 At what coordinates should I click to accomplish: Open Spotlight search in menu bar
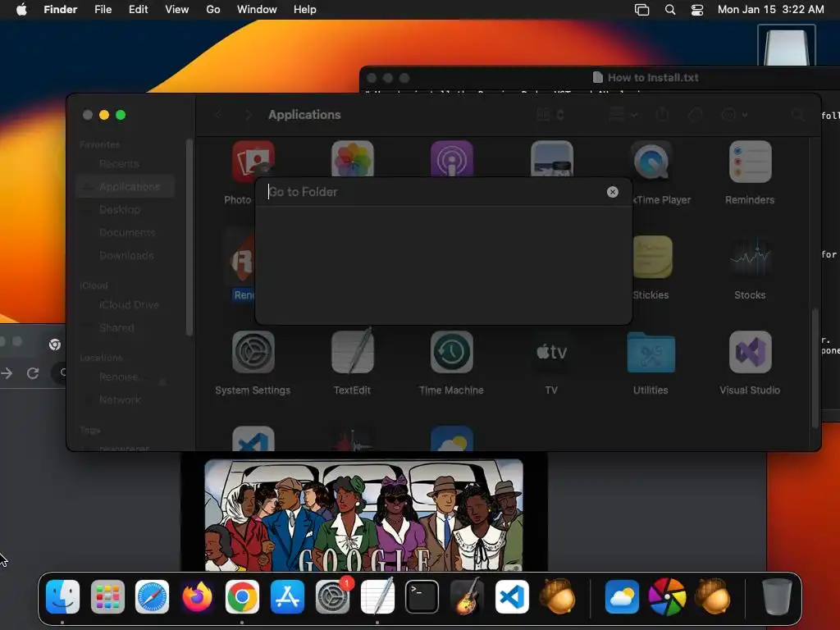pos(670,10)
